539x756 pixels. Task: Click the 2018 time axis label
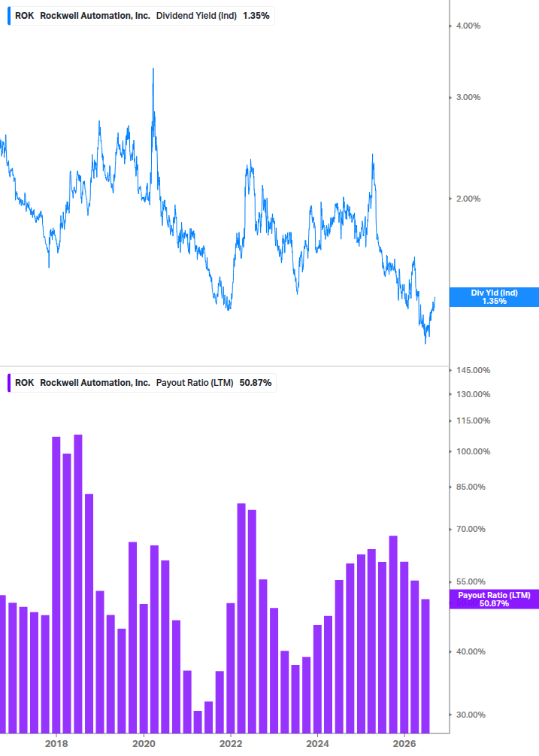tap(56, 743)
